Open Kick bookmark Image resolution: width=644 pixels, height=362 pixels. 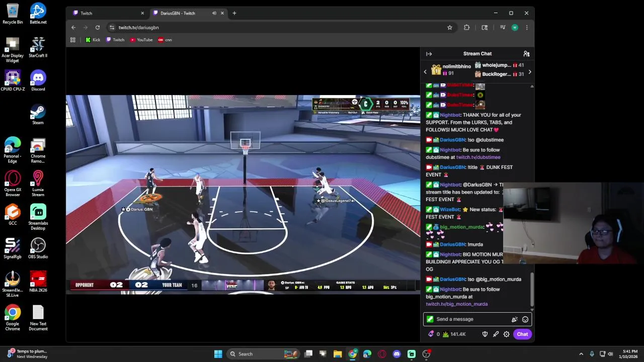pyautogui.click(x=93, y=40)
